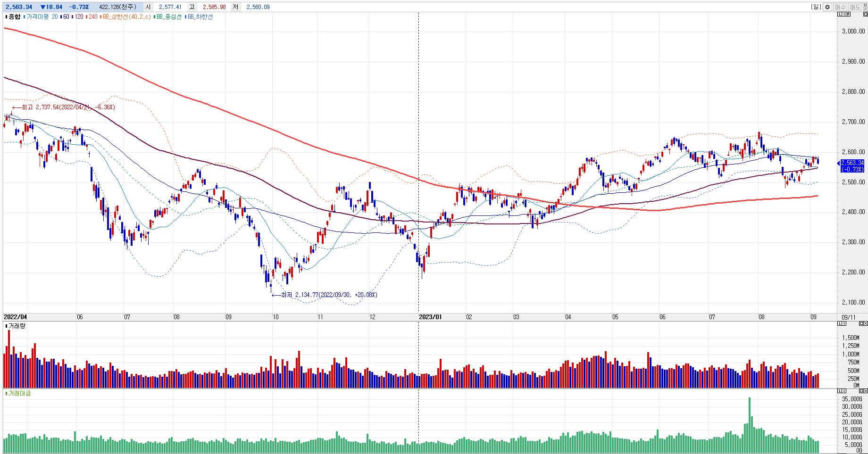Image resolution: width=868 pixels, height=454 pixels.
Task: Click the 2022/04 date axis label
Action: [16, 317]
